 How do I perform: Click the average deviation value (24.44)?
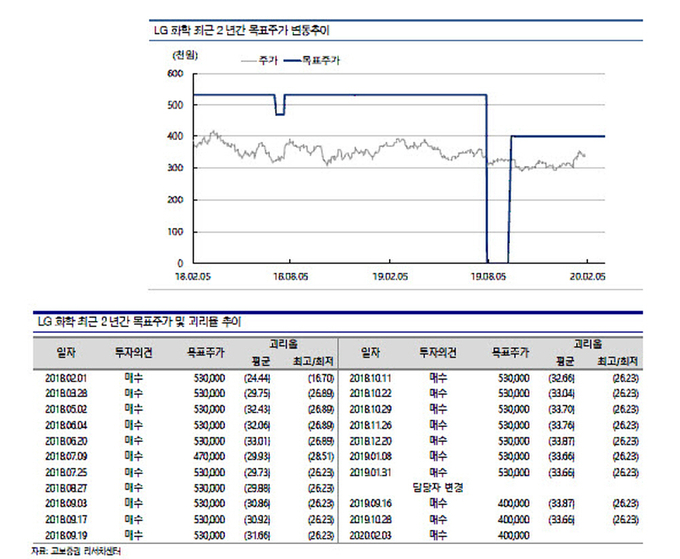(257, 378)
